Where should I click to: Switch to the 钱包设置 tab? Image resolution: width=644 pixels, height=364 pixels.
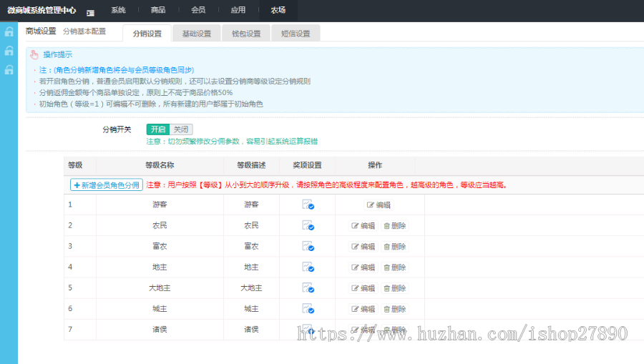[x=246, y=33]
